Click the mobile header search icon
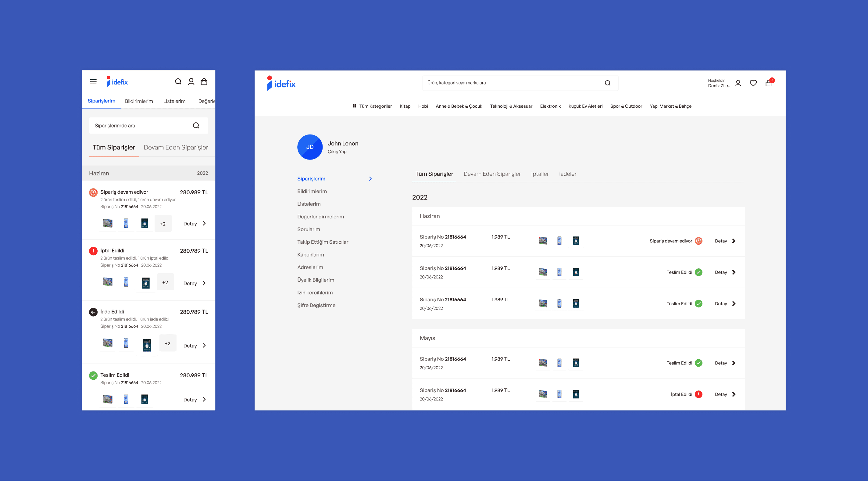This screenshot has height=481, width=868. coord(178,81)
